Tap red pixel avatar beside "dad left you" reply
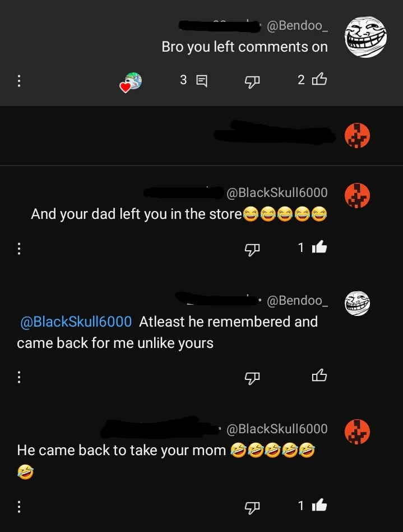403x532 pixels. pyautogui.click(x=357, y=195)
